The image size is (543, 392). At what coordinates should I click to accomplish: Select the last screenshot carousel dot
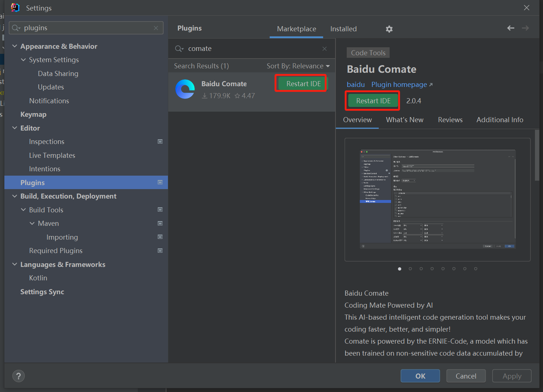(x=476, y=269)
